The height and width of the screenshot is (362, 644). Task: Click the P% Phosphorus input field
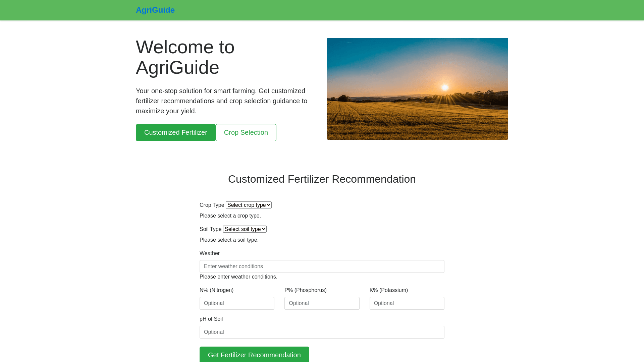point(322,303)
